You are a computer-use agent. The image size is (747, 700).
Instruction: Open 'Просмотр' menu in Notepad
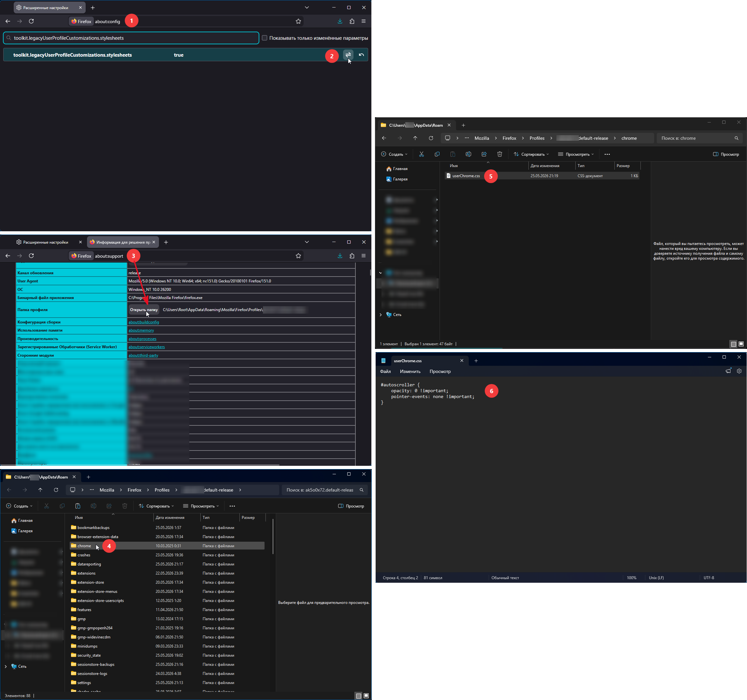coord(440,372)
